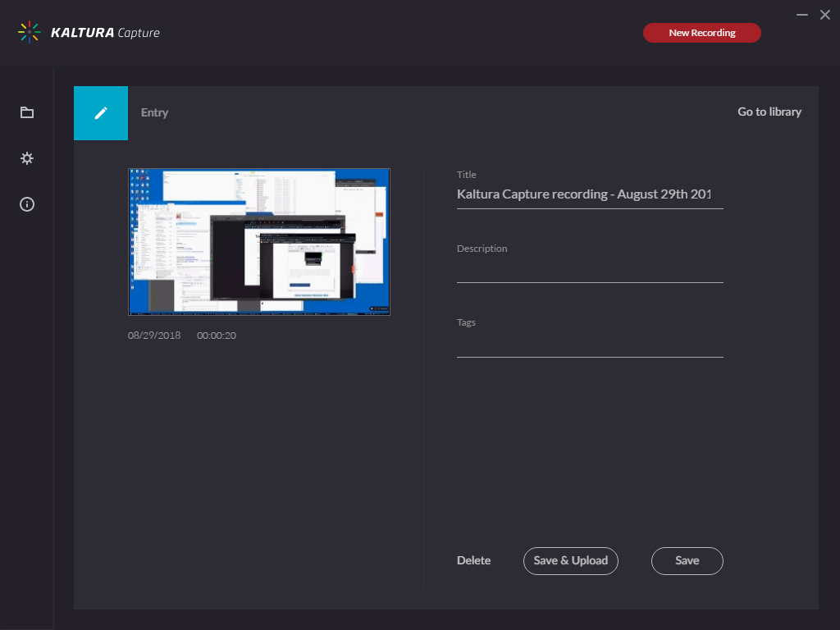Open the library folder icon in sidebar
The image size is (840, 630).
[26, 112]
